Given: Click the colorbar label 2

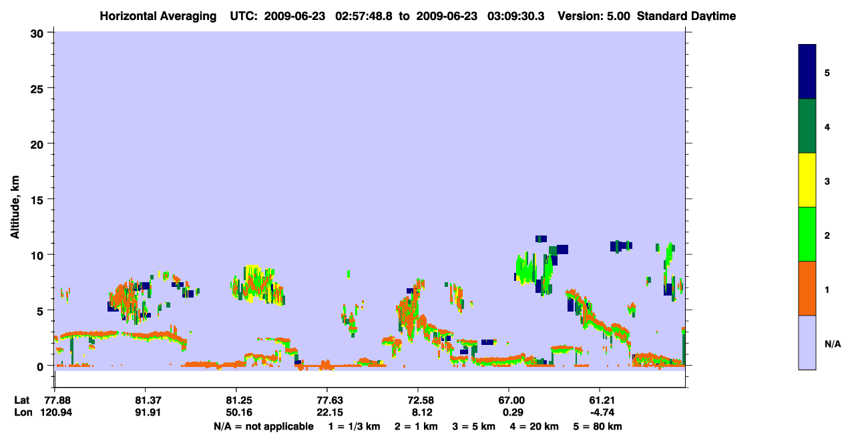Looking at the screenshot, I should (827, 235).
